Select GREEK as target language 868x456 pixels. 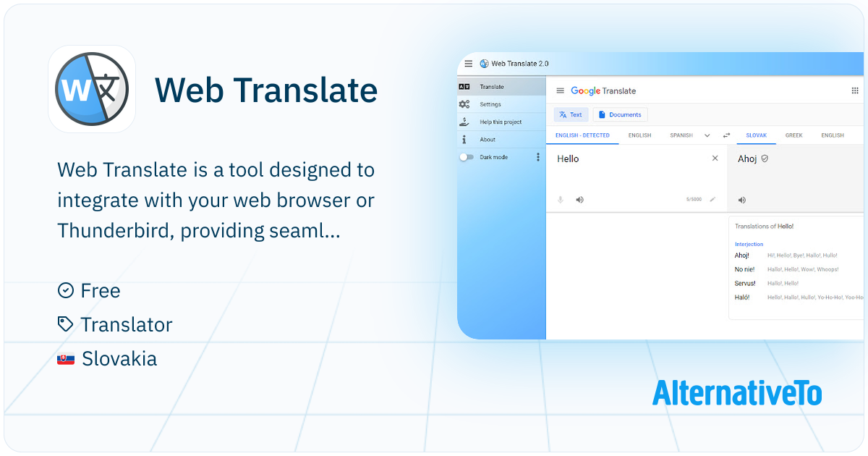(x=794, y=135)
